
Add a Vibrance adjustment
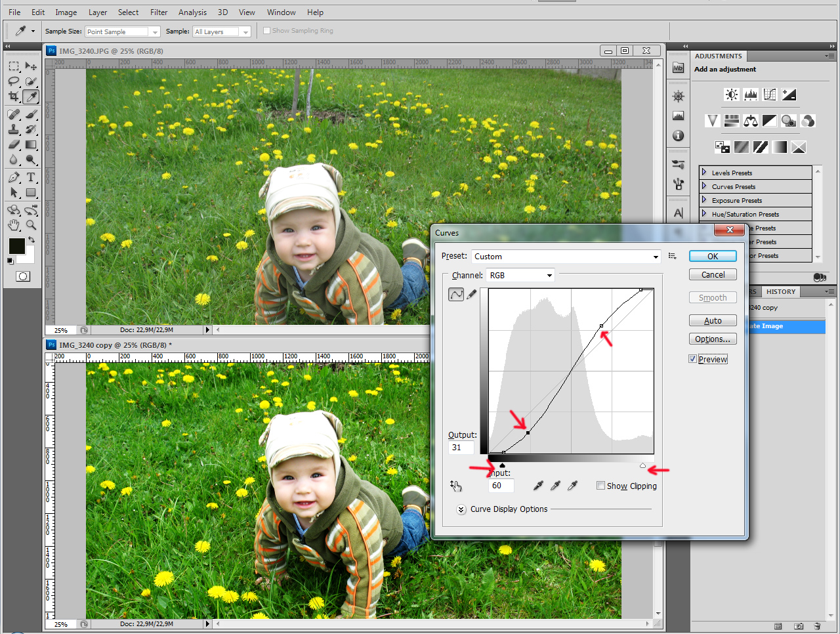pos(712,121)
